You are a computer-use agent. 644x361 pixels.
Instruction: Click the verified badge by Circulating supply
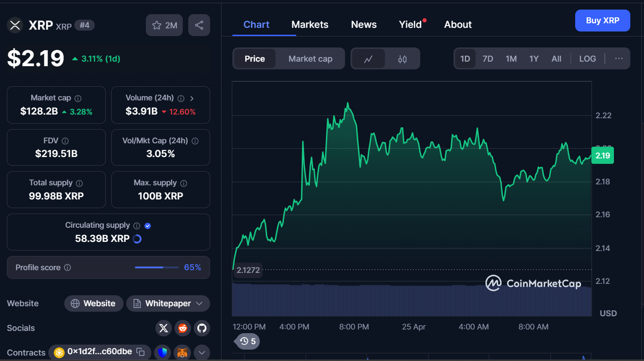click(148, 225)
